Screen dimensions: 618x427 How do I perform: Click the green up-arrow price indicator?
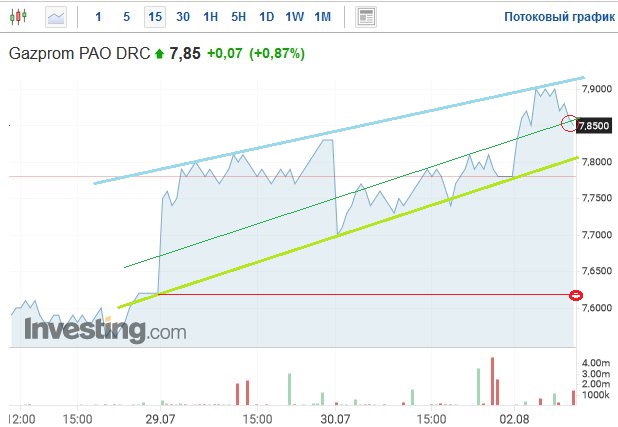(159, 54)
